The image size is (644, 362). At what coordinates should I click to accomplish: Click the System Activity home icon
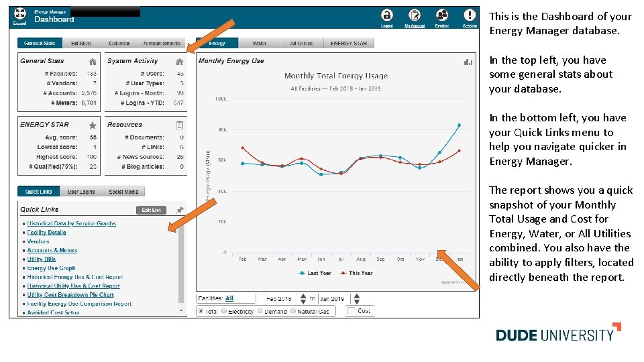tap(180, 62)
